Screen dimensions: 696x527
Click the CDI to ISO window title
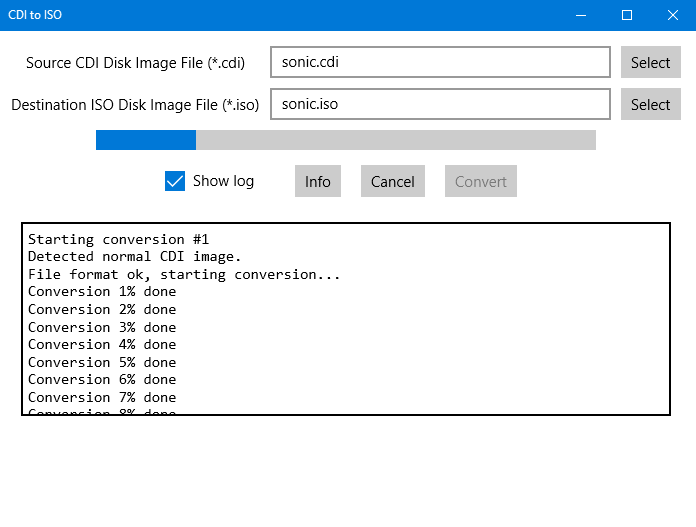point(35,15)
